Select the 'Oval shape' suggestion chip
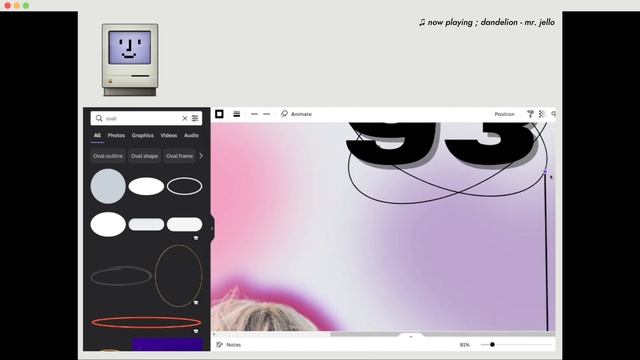Image resolution: width=640 pixels, height=360 pixels. [144, 156]
